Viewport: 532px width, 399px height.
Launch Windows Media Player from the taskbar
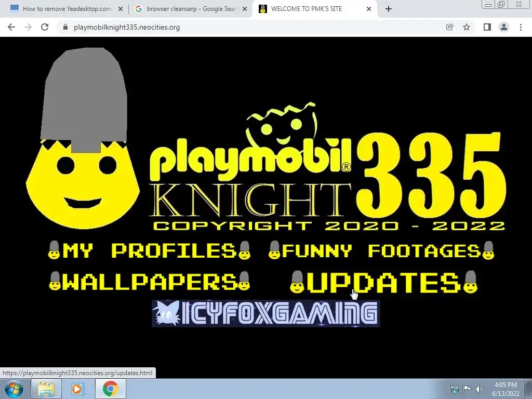78,389
